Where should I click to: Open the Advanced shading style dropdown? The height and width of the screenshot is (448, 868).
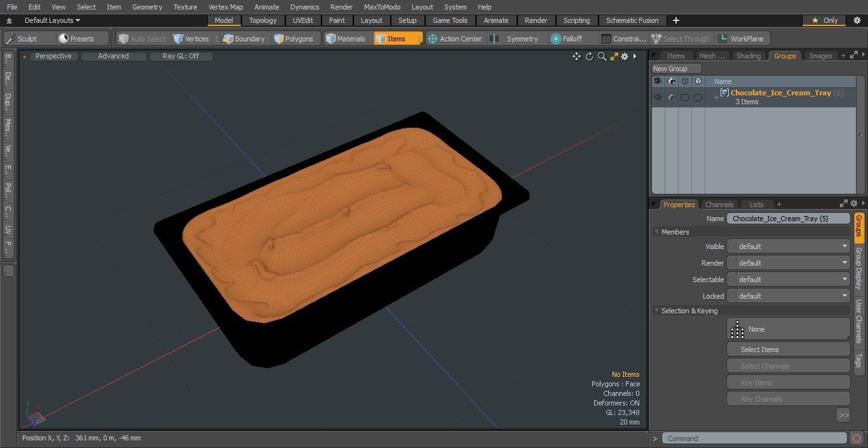[x=114, y=56]
